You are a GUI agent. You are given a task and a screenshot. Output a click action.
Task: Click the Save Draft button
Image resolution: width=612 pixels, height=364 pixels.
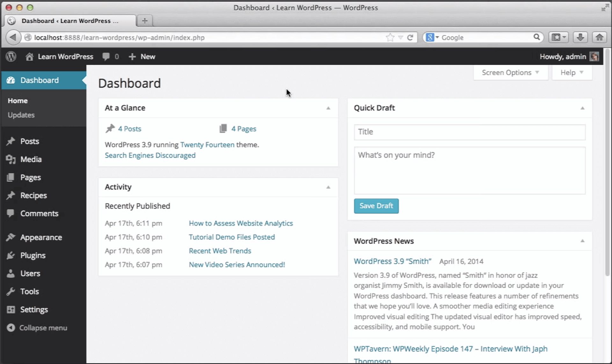[x=376, y=206]
